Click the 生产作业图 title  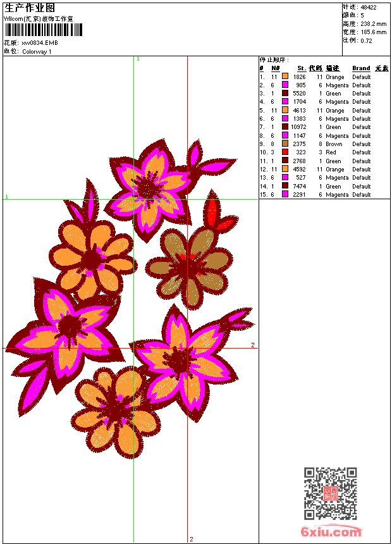[30, 8]
